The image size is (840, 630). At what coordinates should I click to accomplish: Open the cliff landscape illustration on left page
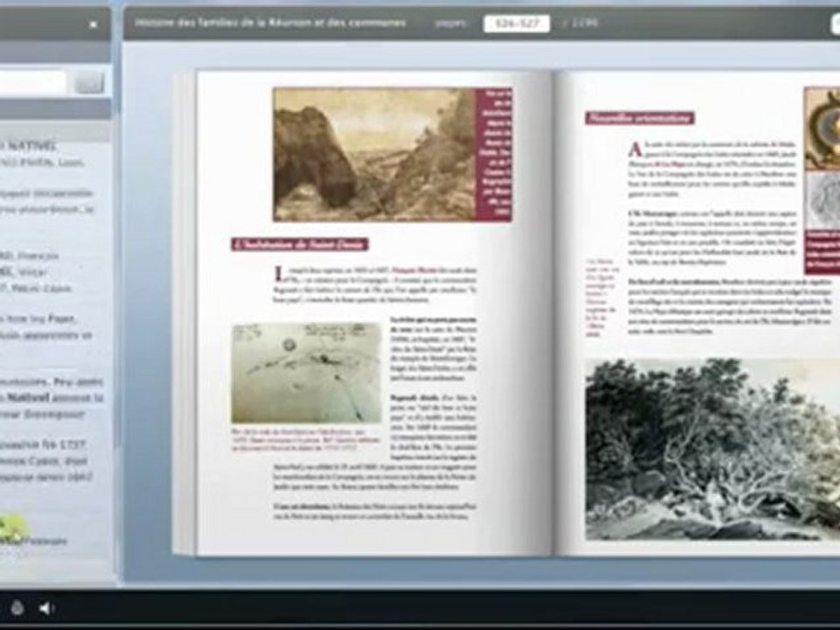(374, 155)
